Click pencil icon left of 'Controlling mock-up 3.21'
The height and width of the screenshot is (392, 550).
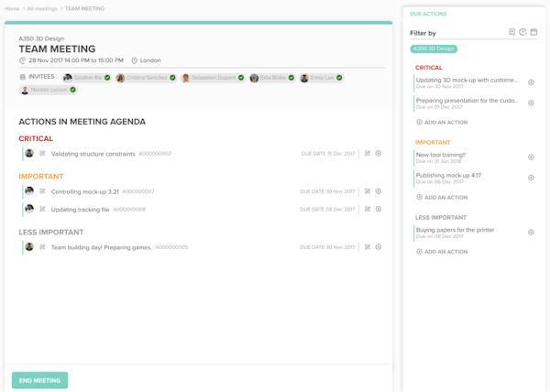point(42,191)
